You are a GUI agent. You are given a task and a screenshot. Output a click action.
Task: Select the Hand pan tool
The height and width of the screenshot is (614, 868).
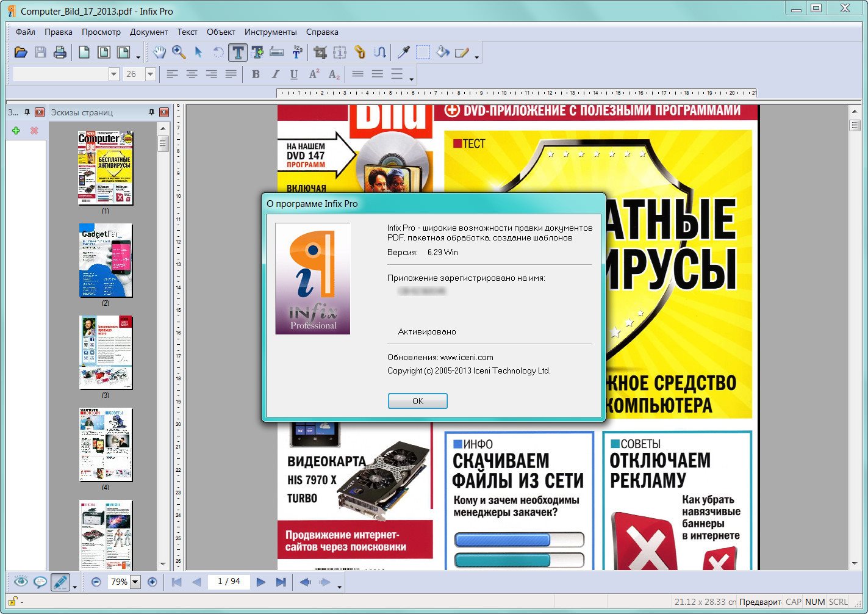[159, 52]
